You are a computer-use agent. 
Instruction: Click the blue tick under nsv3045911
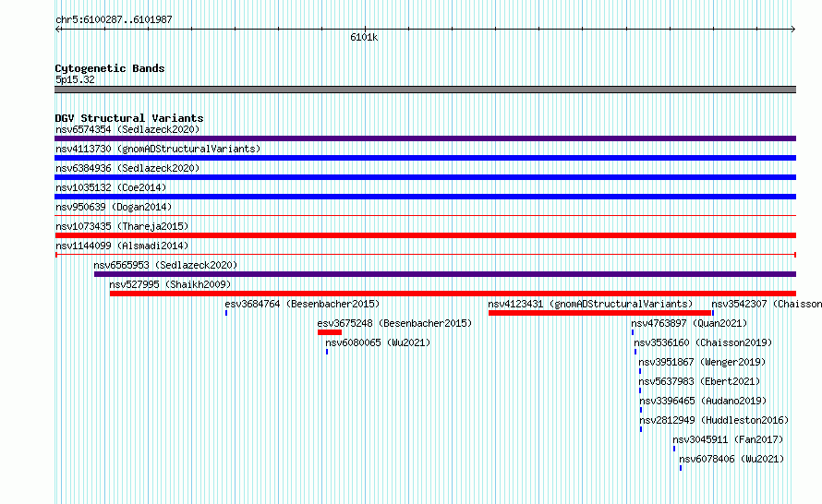[674, 449]
